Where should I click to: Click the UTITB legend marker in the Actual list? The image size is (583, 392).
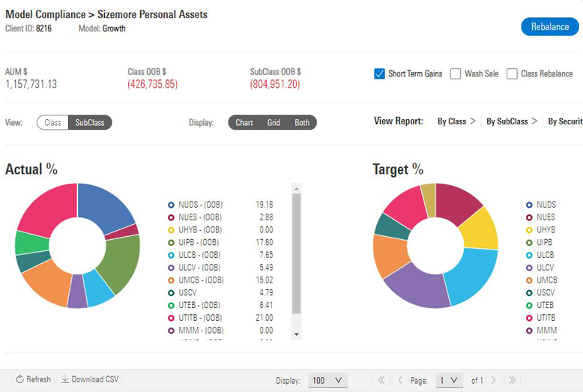point(171,318)
